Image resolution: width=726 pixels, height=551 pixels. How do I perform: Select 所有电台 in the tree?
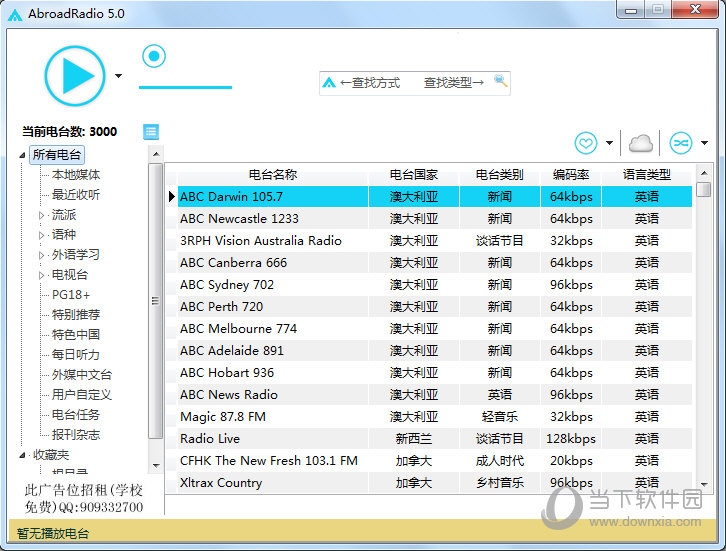pos(57,155)
